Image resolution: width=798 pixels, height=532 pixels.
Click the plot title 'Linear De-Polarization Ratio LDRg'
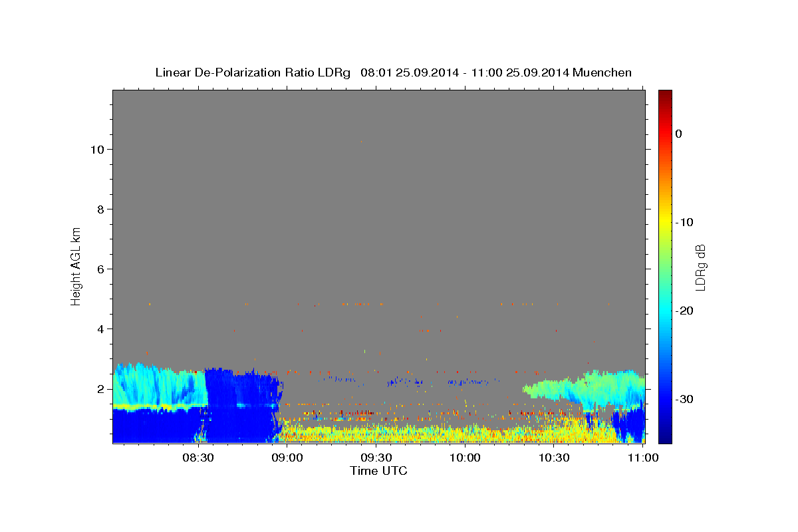[x=252, y=72]
